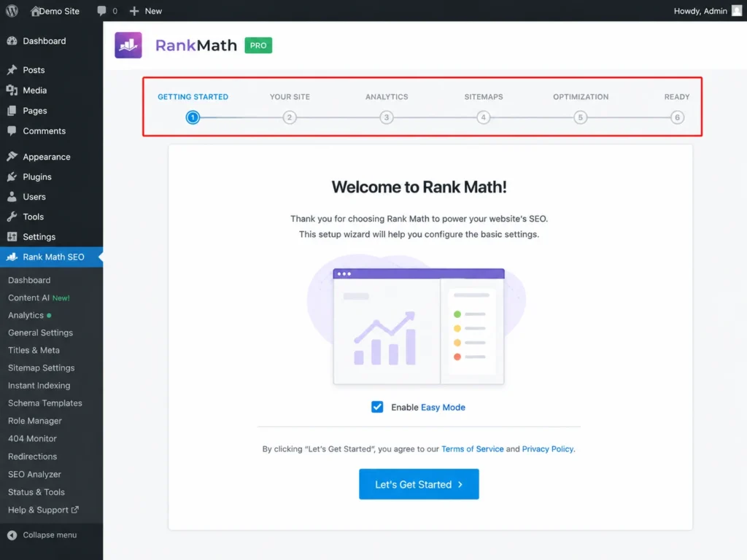Click the Plugins plug icon

click(12, 176)
